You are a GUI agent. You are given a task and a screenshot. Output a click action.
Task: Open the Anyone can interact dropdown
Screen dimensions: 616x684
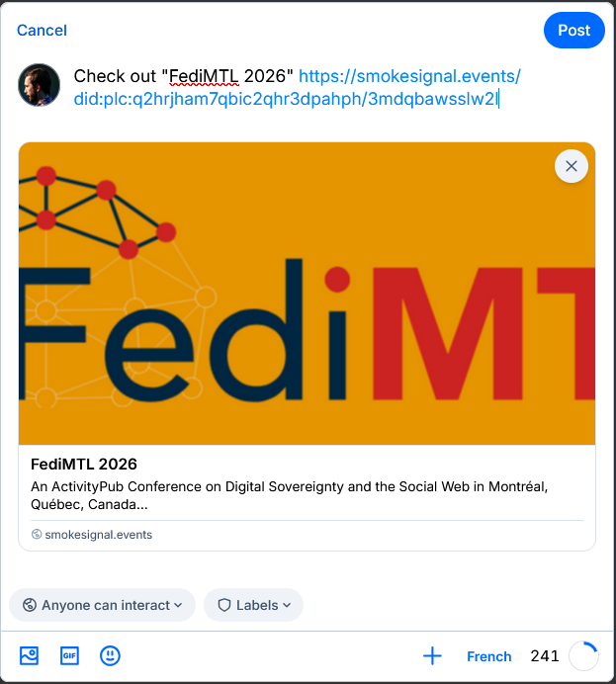click(104, 605)
